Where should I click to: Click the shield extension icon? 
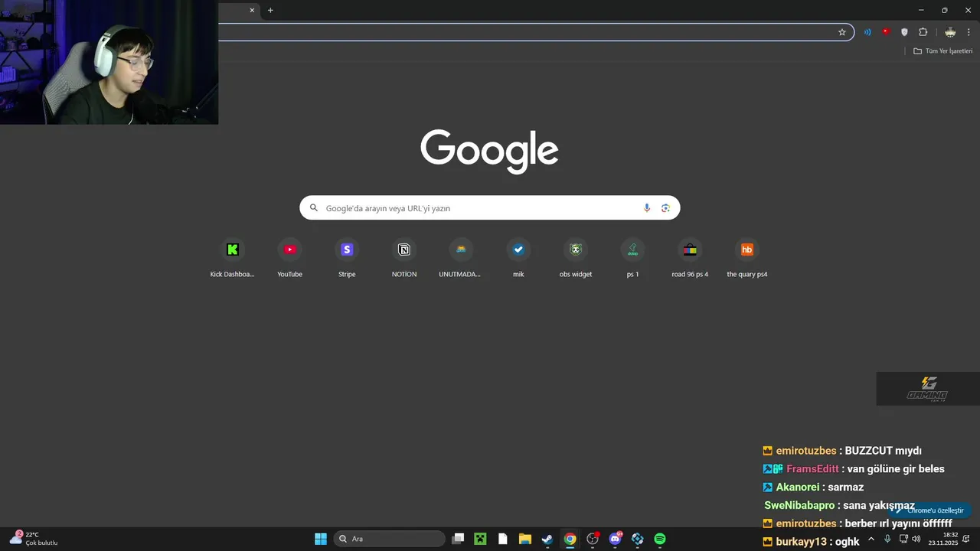[x=904, y=32]
